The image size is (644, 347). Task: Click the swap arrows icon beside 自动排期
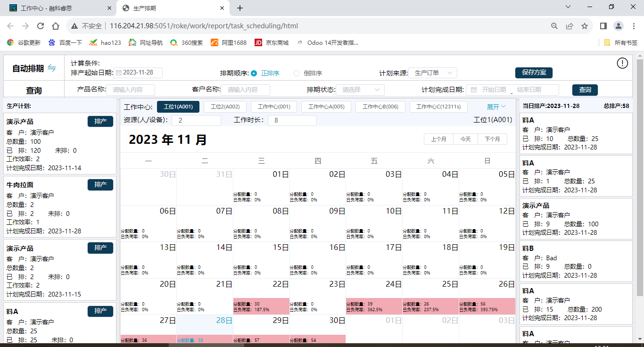tap(51, 68)
